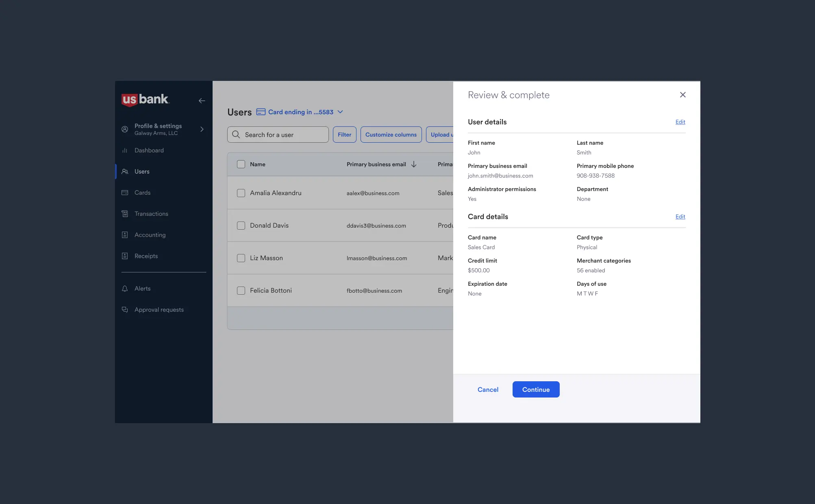Toggle the select-all Name header checkbox
Viewport: 815px width, 504px height.
click(241, 164)
